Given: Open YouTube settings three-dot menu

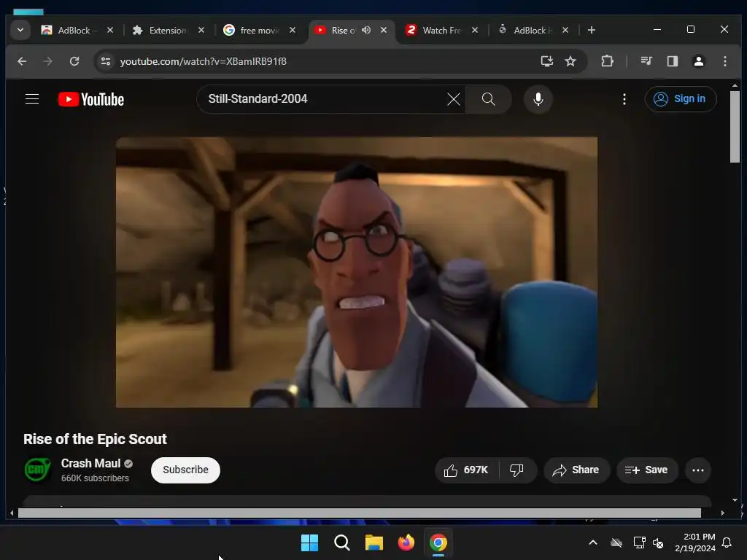Looking at the screenshot, I should click(624, 99).
